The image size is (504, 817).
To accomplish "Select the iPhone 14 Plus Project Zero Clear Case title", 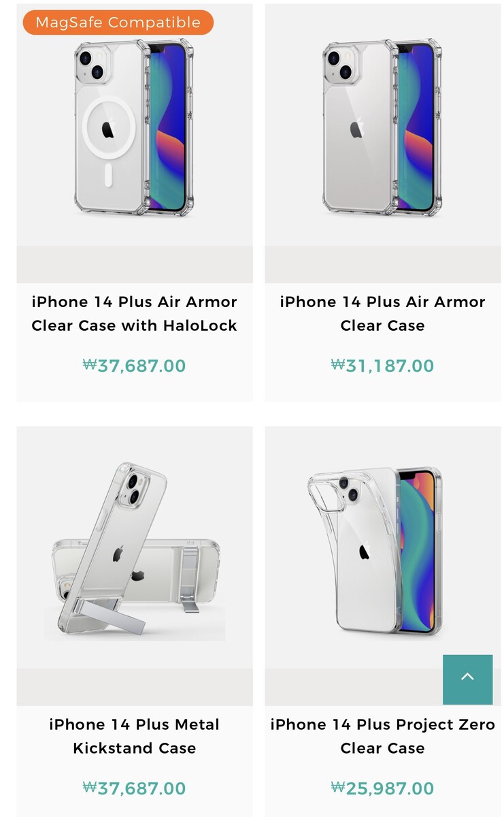I will tap(382, 736).
